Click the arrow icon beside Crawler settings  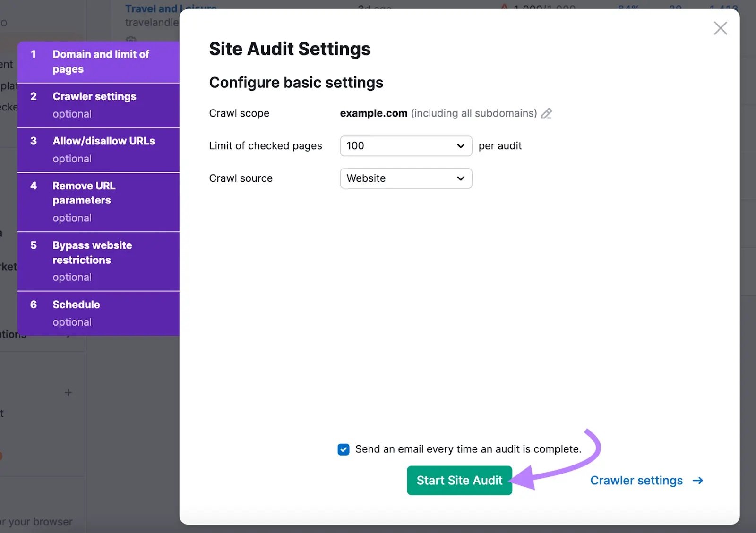click(x=698, y=480)
